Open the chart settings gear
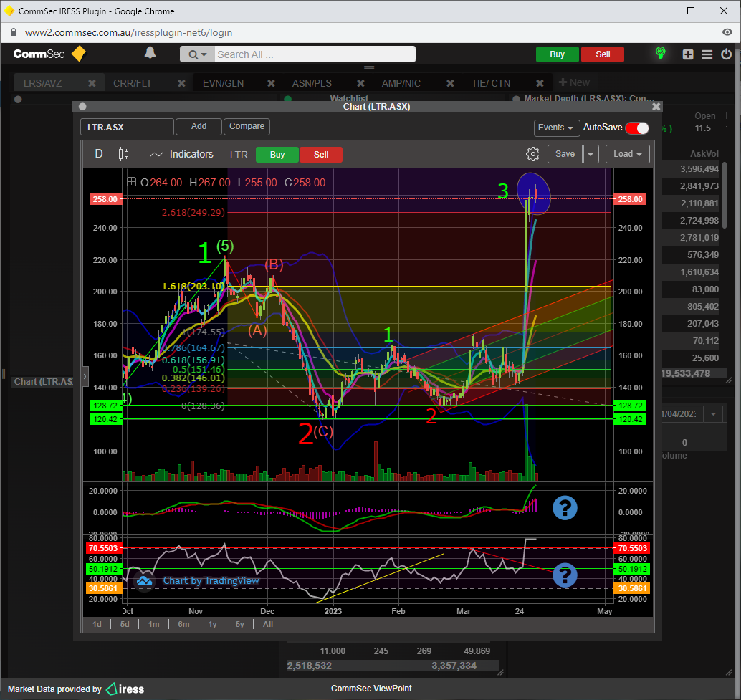 coord(532,154)
